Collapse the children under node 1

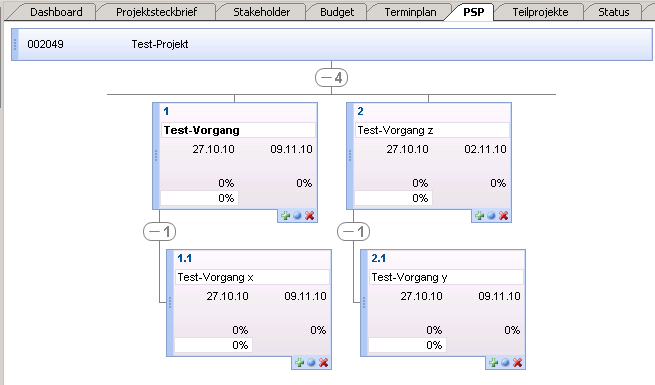[159, 231]
